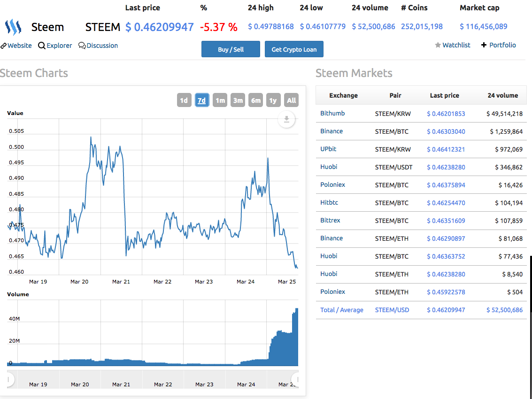The width and height of the screenshot is (532, 399).
Task: Click the 24 volume column header
Action: pyautogui.click(x=502, y=95)
